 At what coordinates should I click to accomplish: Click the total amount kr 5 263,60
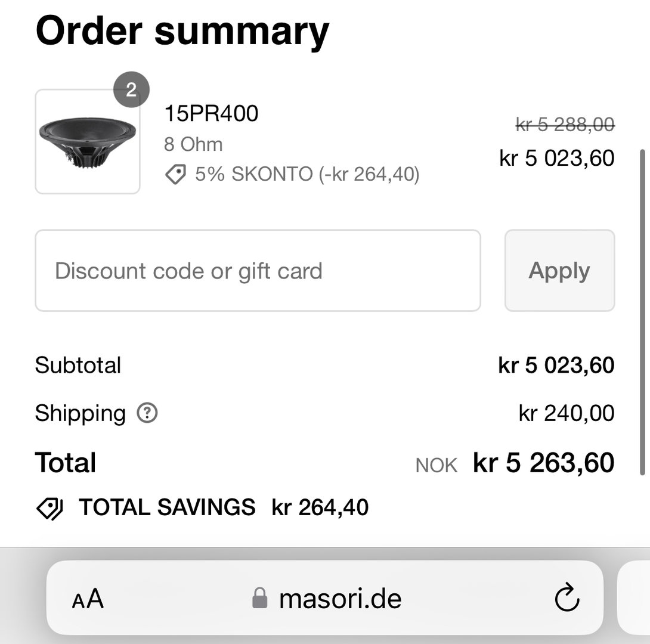pos(543,463)
